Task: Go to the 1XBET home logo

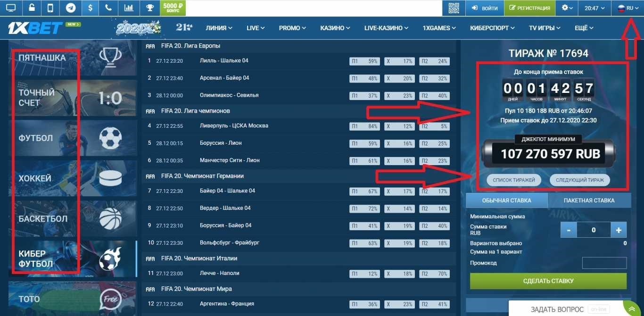Action: coord(35,28)
